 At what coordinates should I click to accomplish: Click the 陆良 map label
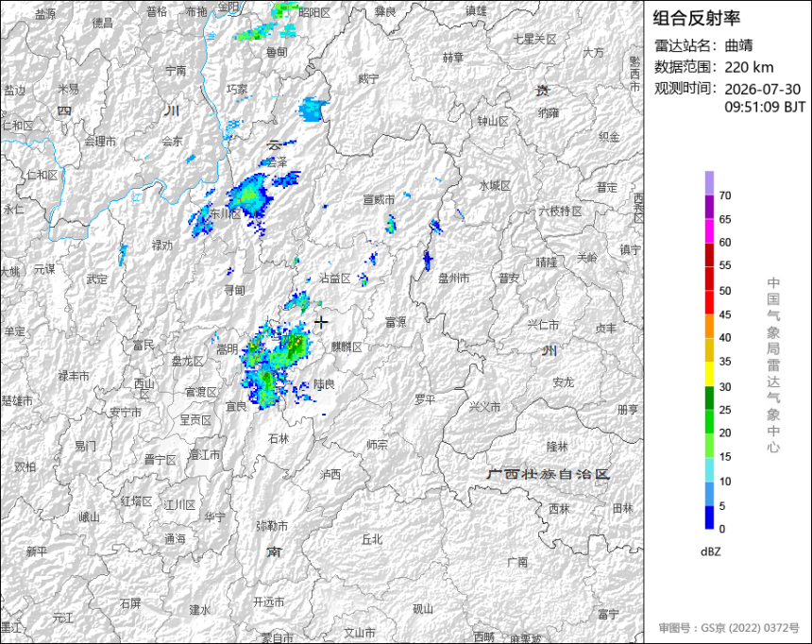pyautogui.click(x=324, y=384)
